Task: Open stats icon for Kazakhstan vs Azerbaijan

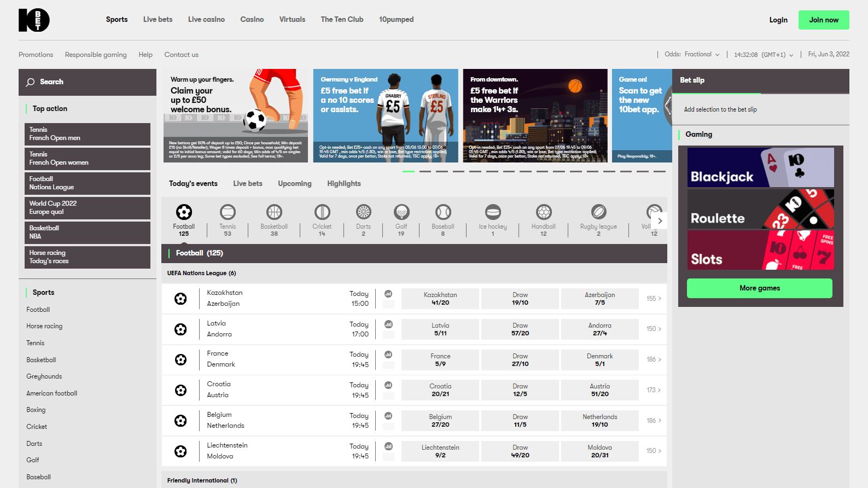Action: (388, 294)
